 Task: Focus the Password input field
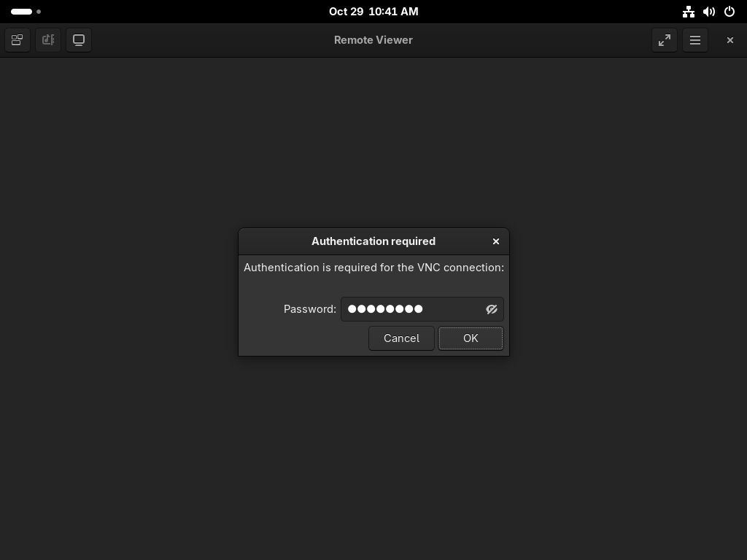pyautogui.click(x=412, y=309)
